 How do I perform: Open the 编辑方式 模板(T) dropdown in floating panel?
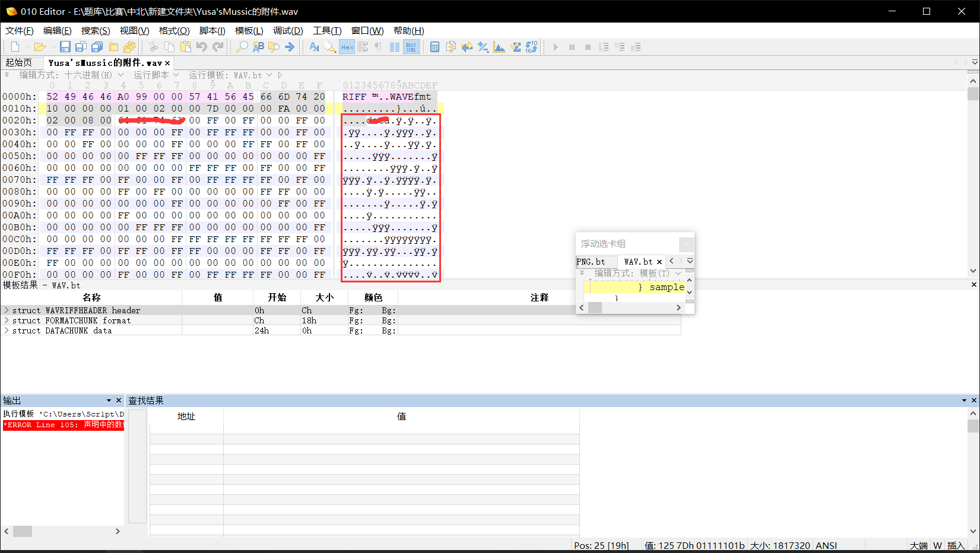[638, 273]
